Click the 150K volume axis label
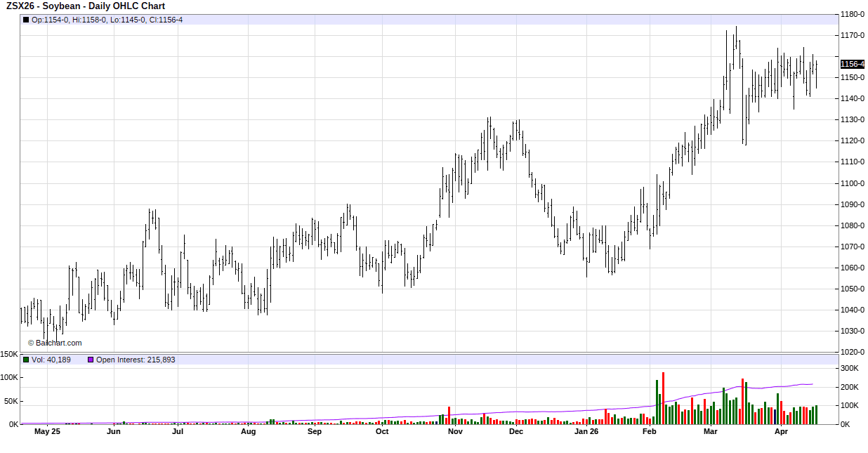 [9, 355]
